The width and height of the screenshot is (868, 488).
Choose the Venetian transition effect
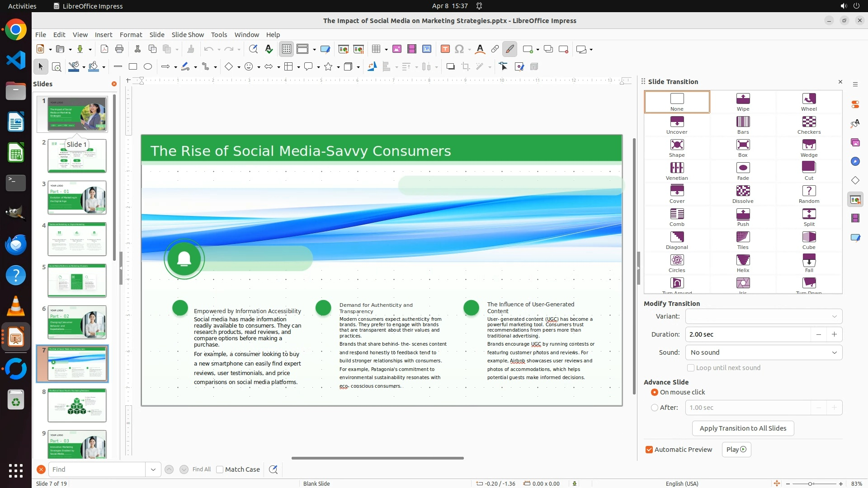pos(677,168)
